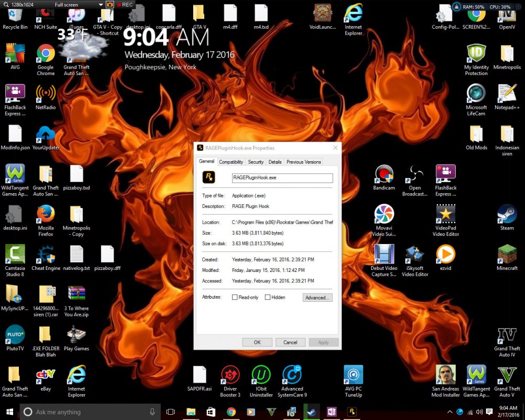Select the Camtasia Studio 8 desktop icon
The image size is (525, 420).
point(15,260)
